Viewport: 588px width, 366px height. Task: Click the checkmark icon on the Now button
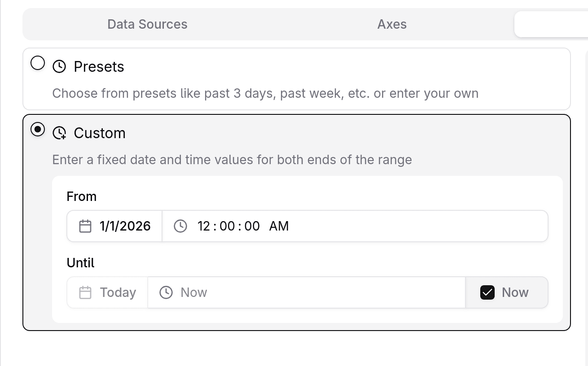(487, 292)
